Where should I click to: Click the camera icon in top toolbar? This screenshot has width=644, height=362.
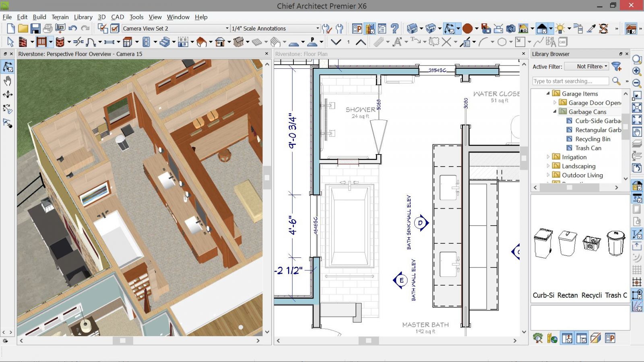[x=511, y=29]
